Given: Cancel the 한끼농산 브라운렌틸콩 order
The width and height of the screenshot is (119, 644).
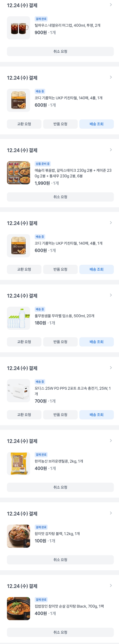Looking at the screenshot, I should tap(60, 487).
